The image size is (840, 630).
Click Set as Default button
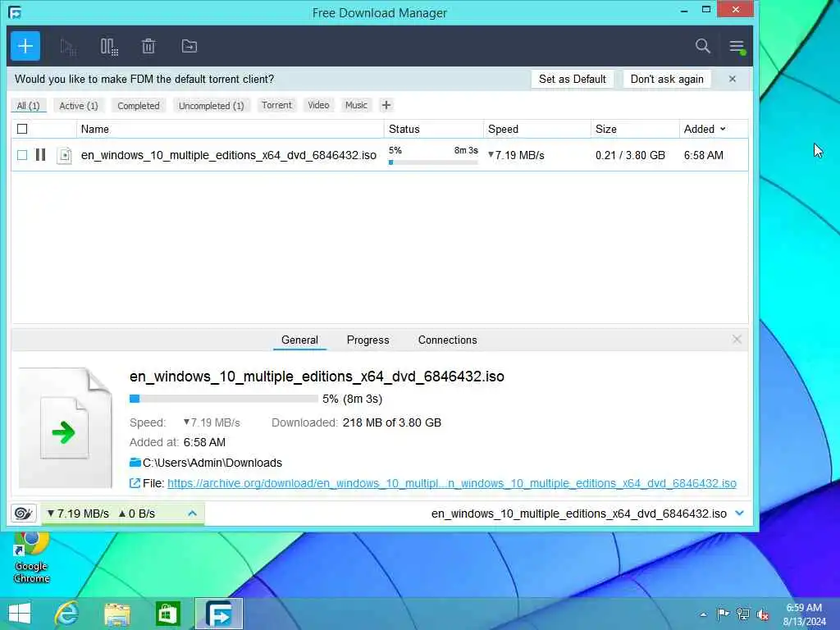[x=572, y=79]
